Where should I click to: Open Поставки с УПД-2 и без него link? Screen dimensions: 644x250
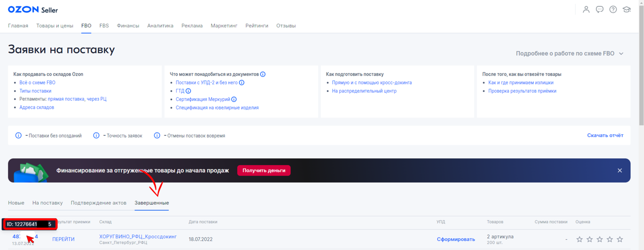point(207,83)
